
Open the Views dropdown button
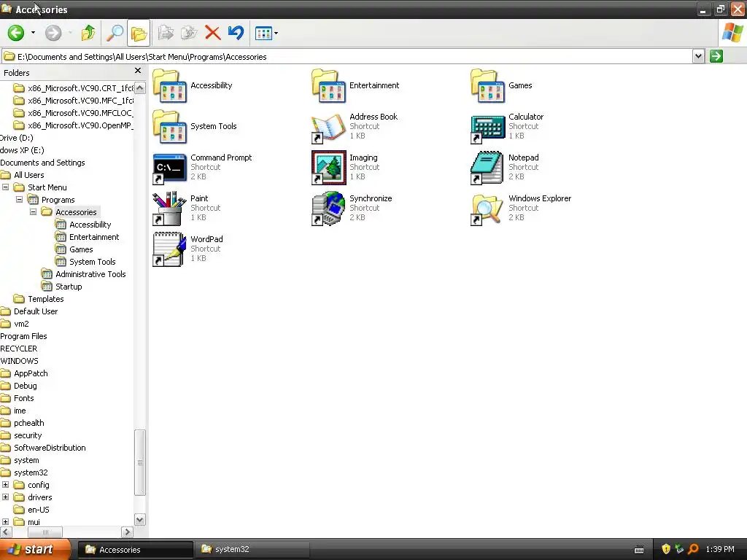pos(266,33)
